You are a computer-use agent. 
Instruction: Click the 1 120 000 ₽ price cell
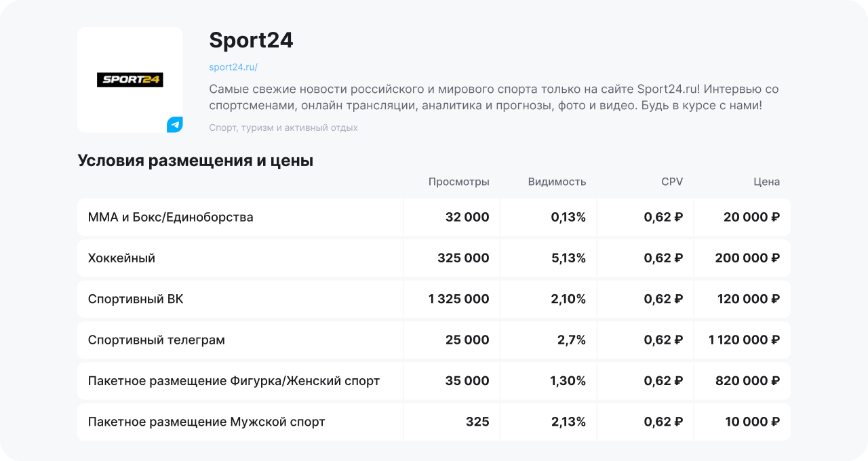click(744, 340)
